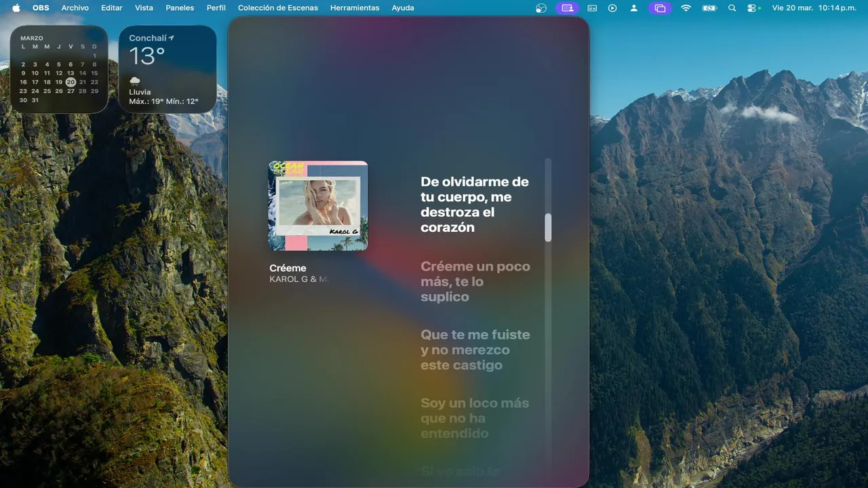The height and width of the screenshot is (488, 868).
Task: Open the battery status menu
Action: pos(709,8)
